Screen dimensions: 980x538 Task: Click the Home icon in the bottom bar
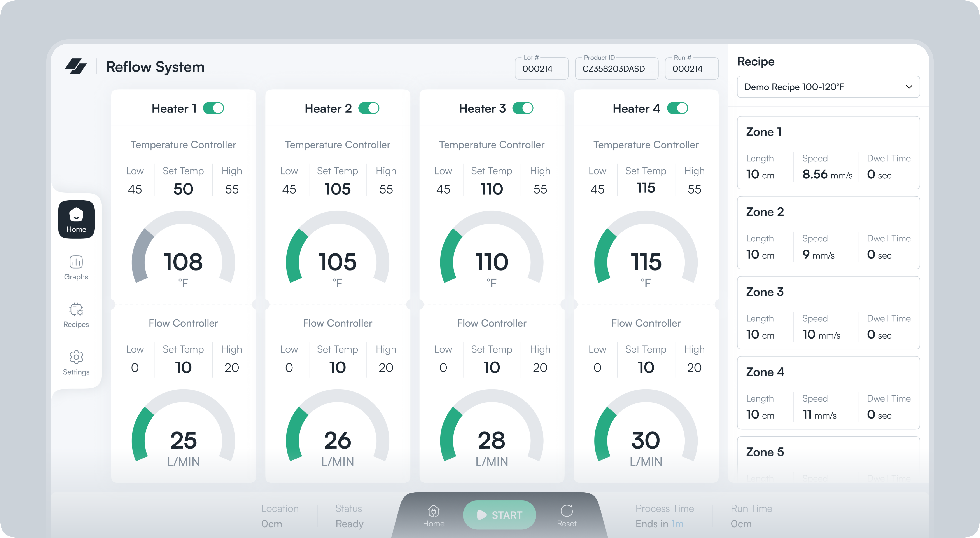coord(433,511)
